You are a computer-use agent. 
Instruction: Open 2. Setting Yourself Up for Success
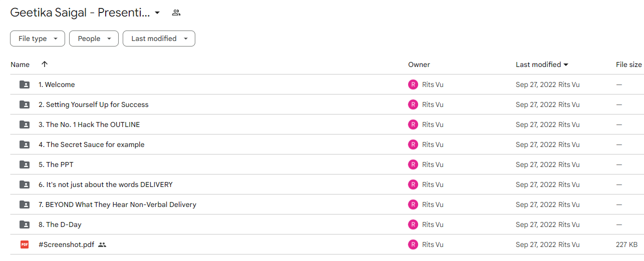[x=94, y=104]
